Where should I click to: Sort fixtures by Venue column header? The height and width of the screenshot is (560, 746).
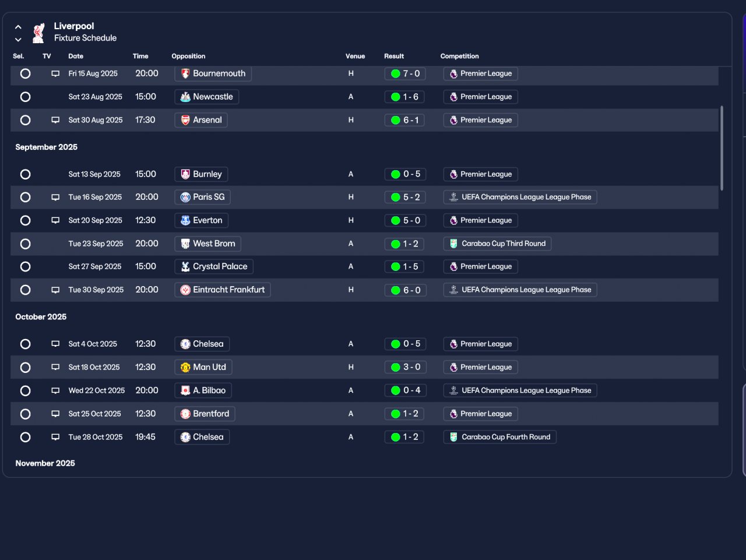pos(355,57)
